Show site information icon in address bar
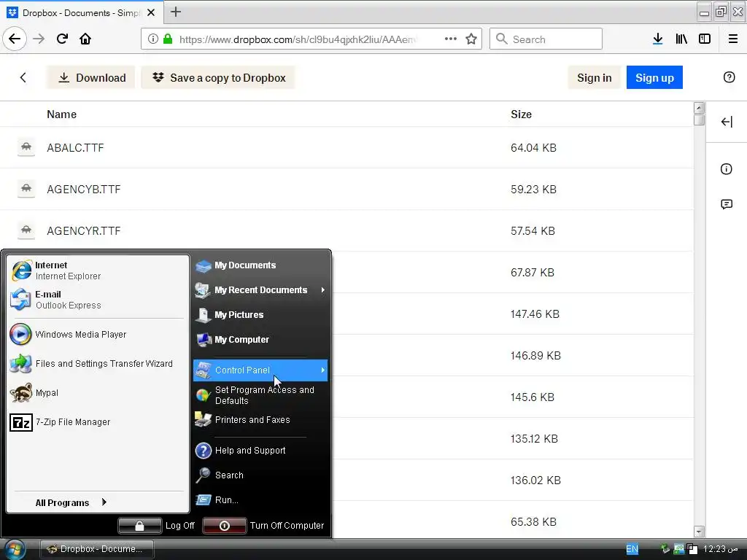747x560 pixels. [x=152, y=39]
